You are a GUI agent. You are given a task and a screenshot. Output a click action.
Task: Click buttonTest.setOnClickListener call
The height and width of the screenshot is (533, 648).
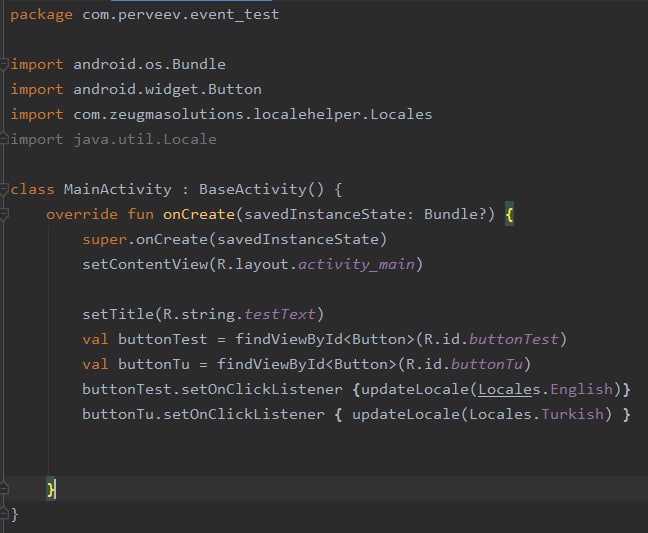(x=212, y=390)
